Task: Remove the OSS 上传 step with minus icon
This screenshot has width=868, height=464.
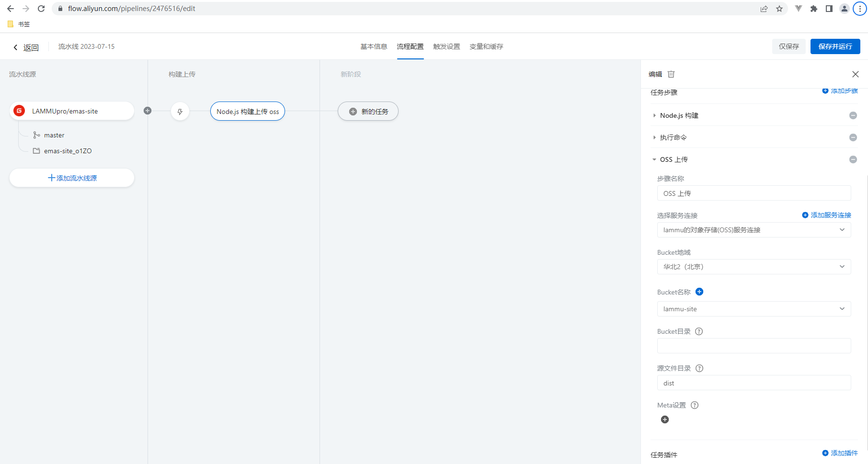Action: (853, 159)
